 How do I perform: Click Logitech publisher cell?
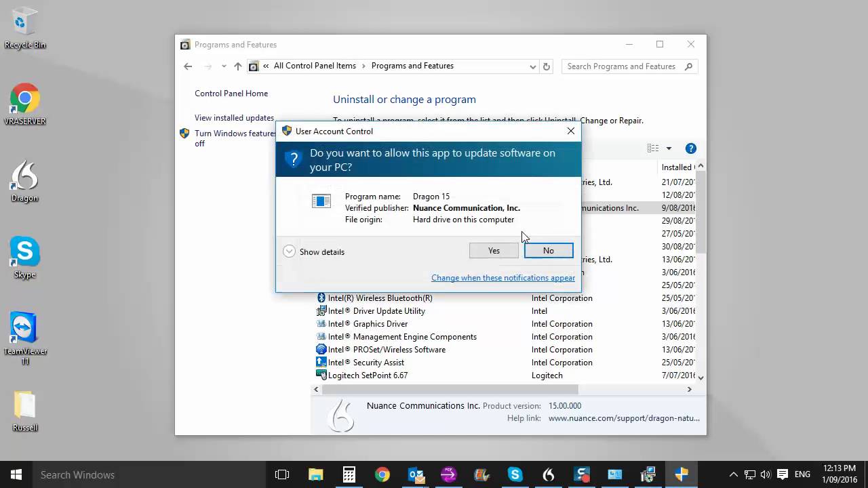click(x=547, y=375)
